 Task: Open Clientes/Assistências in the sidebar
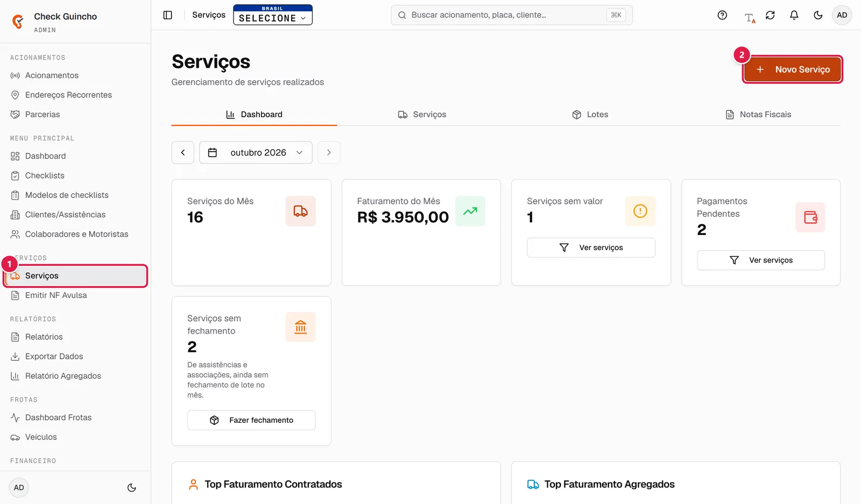tap(75, 215)
